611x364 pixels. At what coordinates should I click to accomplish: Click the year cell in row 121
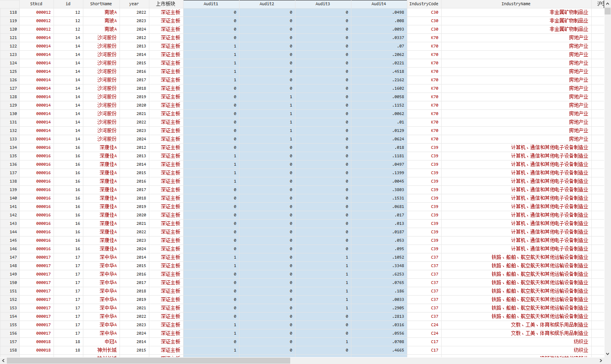pyautogui.click(x=134, y=38)
